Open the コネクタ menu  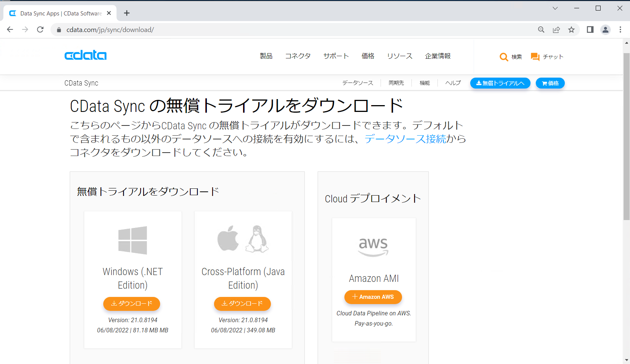298,56
